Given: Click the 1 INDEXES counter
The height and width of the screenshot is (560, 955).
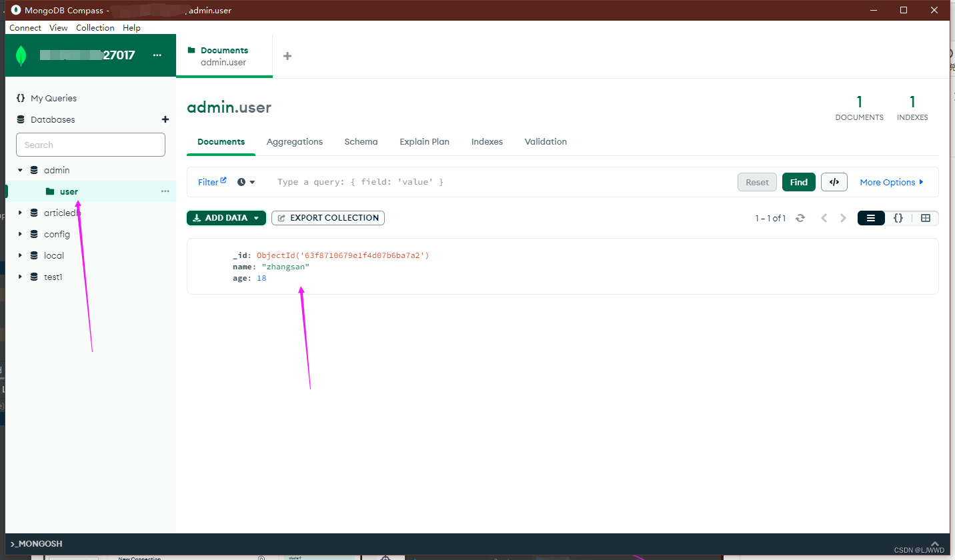Looking at the screenshot, I should [912, 108].
